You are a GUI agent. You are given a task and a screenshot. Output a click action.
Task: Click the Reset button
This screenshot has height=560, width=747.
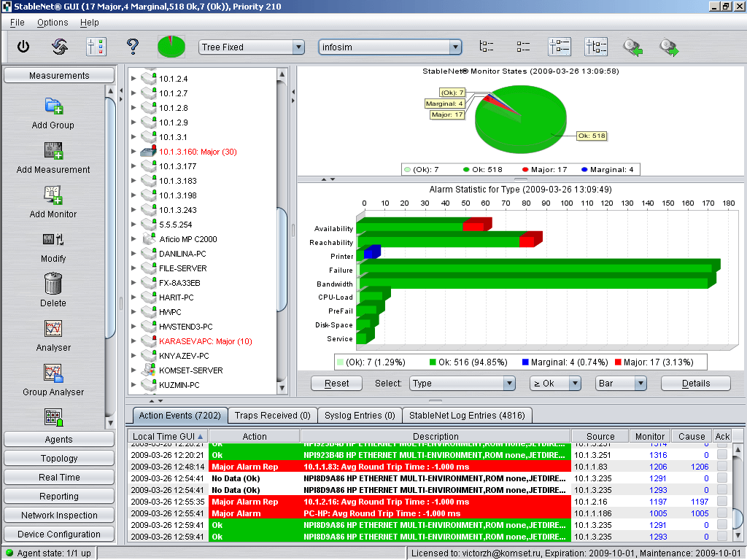click(337, 384)
